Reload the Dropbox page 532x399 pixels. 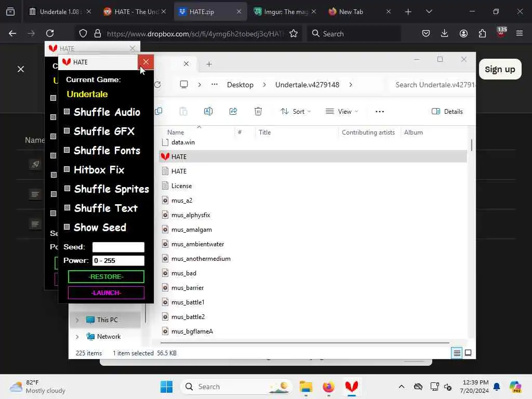tap(50, 33)
